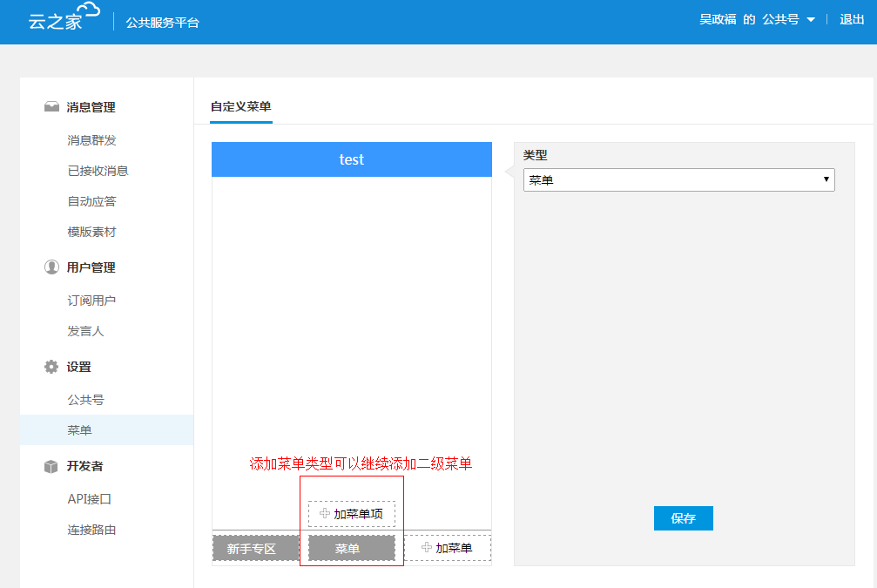The height and width of the screenshot is (588, 877).
Task: Open 自动应答 settings
Action: 91,201
